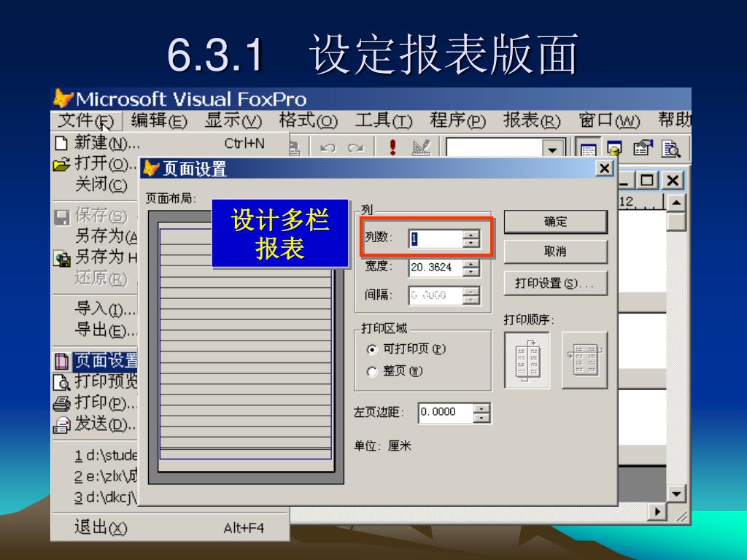This screenshot has width=747, height=560.
Task: Open the toolbar database dropdown arrow
Action: [553, 149]
